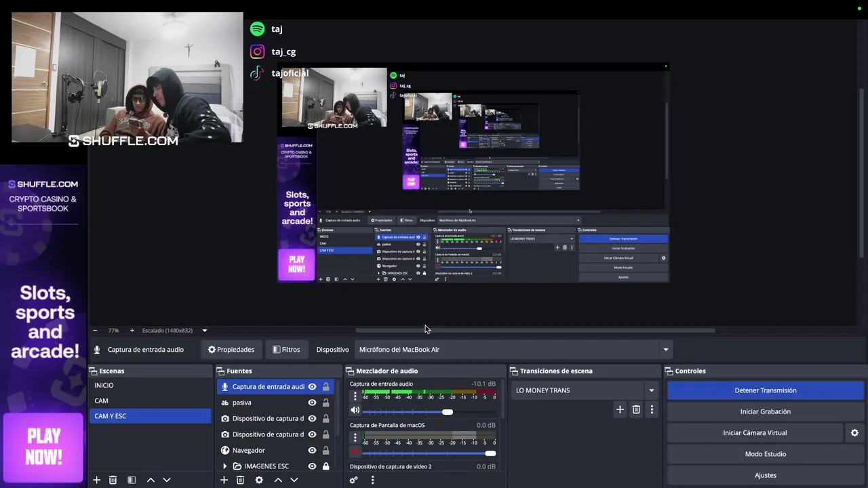Float the Mezclador de audio dock icon
Viewport: 868px width, 488px height.
pos(350,371)
